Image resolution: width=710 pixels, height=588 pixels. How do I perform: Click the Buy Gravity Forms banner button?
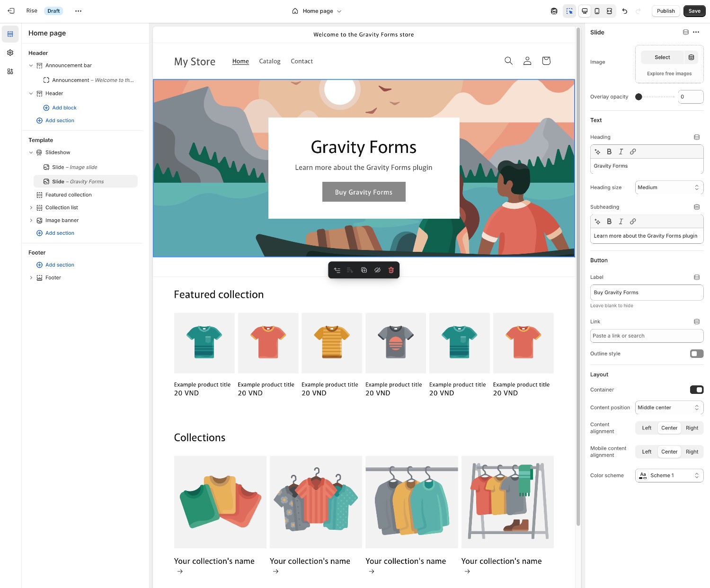tap(364, 192)
